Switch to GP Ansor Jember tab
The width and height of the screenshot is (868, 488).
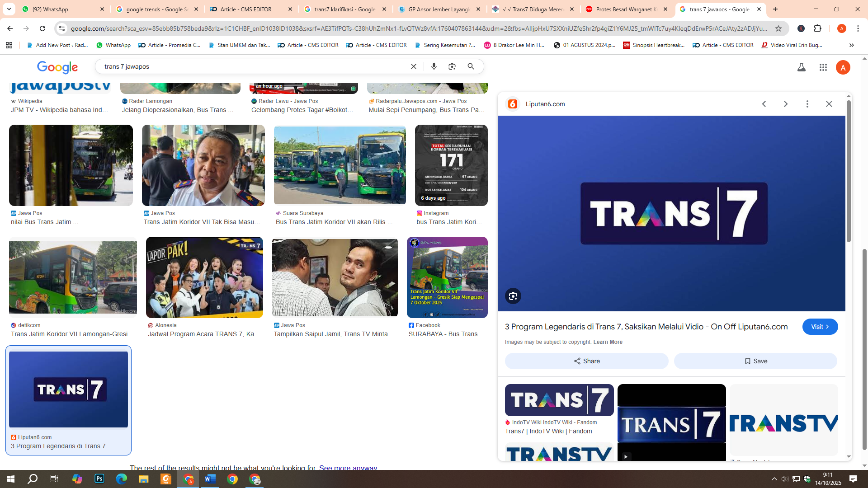click(x=439, y=9)
